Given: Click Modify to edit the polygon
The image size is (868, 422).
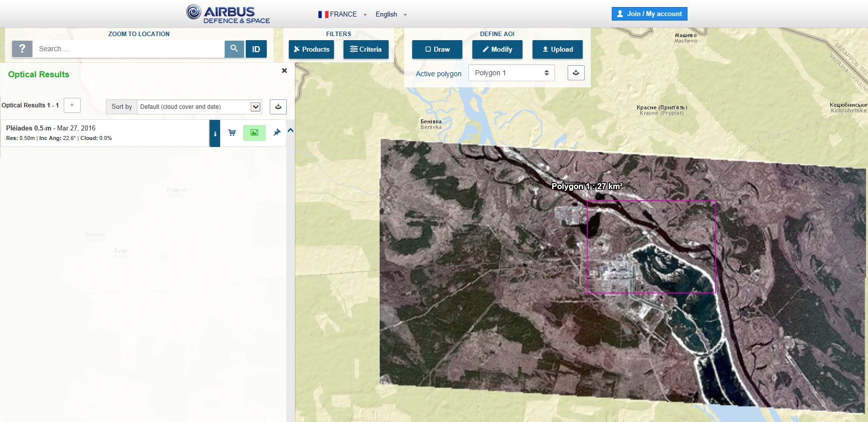Looking at the screenshot, I should (497, 49).
